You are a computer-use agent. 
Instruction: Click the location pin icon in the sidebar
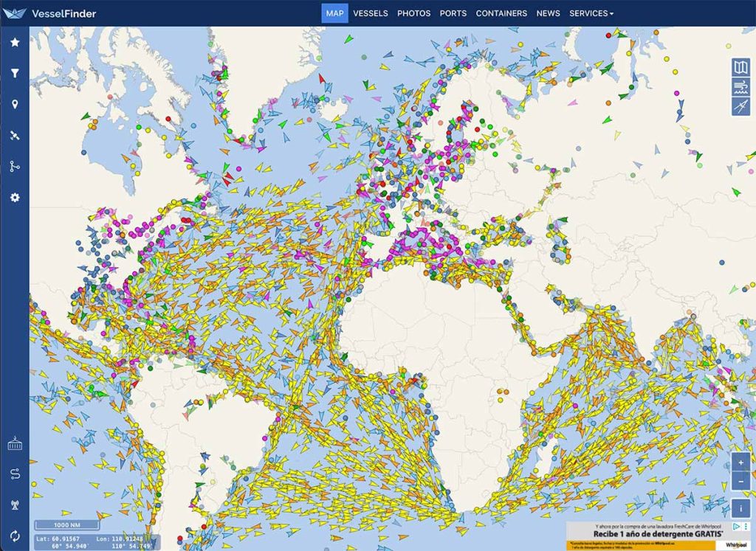pyautogui.click(x=15, y=104)
